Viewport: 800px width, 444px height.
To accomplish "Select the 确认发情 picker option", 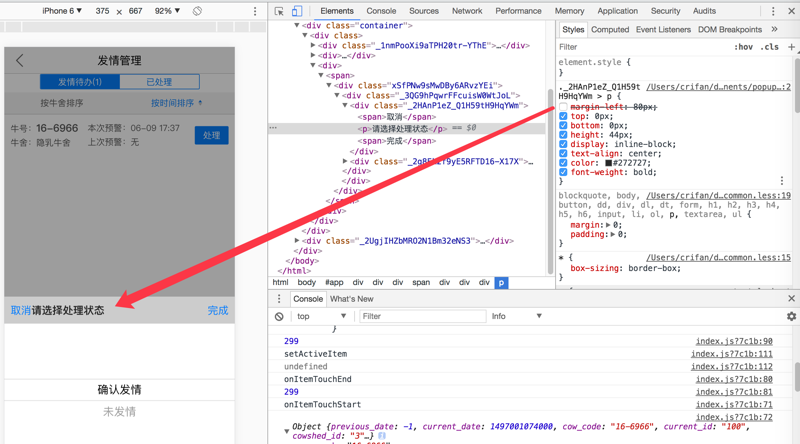I will tap(119, 390).
